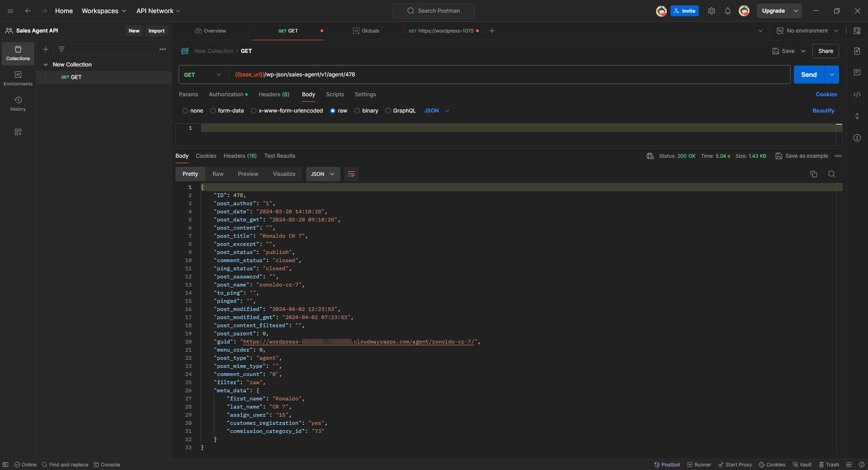Search the response with the magnifier icon
The width and height of the screenshot is (868, 470).
click(831, 174)
